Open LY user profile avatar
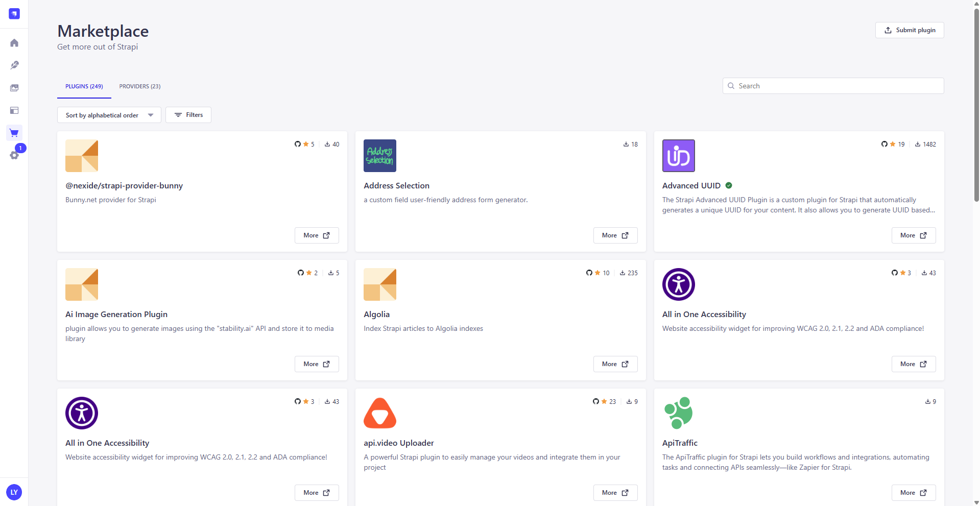The height and width of the screenshot is (506, 980). tap(14, 492)
